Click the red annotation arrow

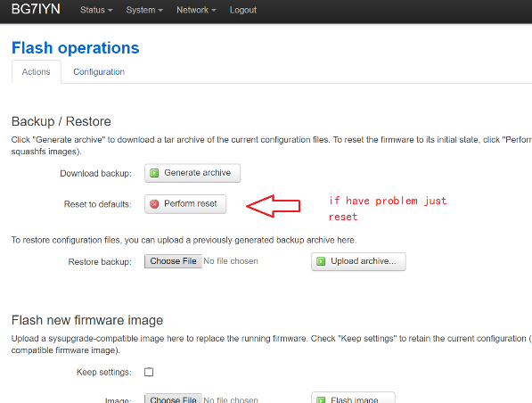(274, 206)
